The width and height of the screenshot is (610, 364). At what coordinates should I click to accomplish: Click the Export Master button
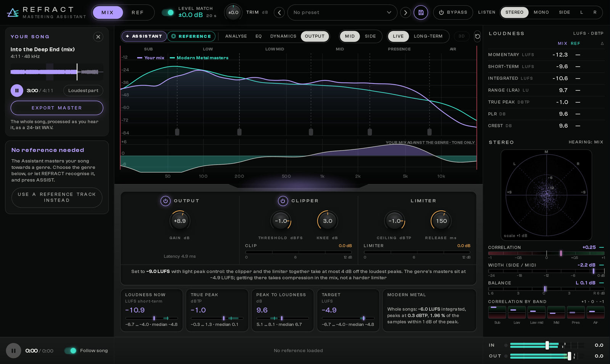(x=57, y=108)
